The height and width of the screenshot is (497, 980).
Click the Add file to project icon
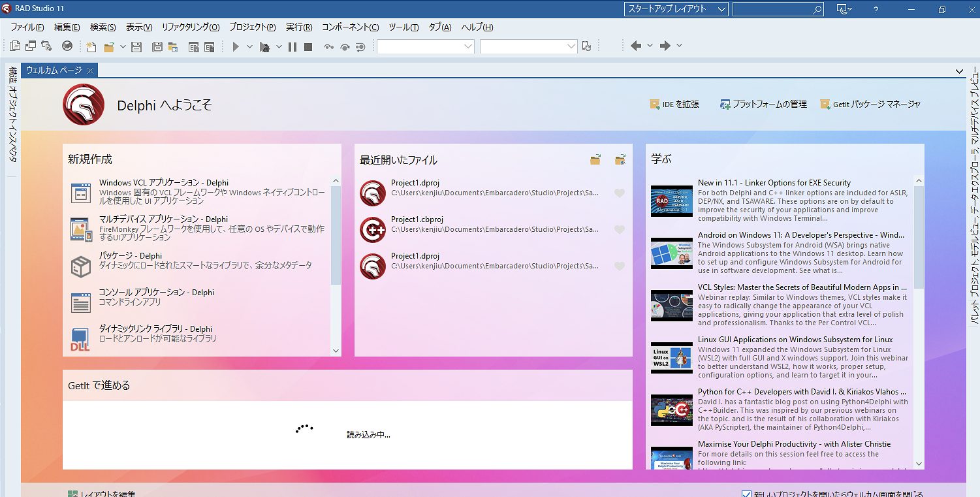point(193,46)
